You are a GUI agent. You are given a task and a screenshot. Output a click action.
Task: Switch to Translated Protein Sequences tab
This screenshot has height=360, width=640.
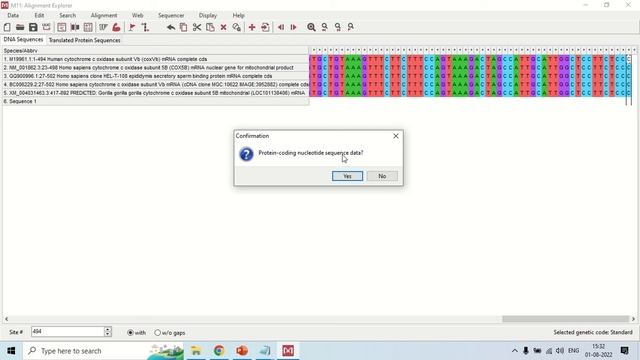84,40
